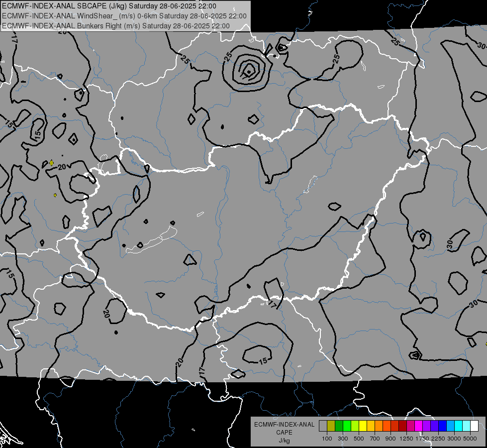Click the 2250 value under the legend
487x448 pixels.
(439, 439)
